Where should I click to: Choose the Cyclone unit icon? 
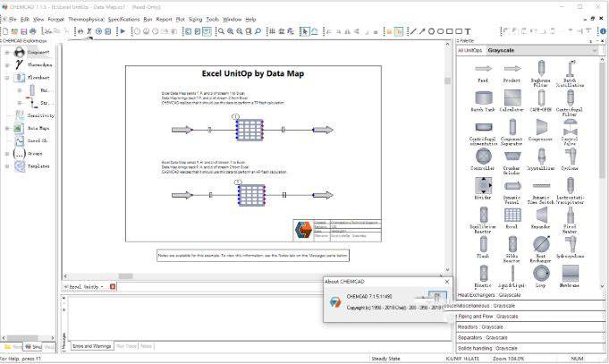pyautogui.click(x=570, y=157)
